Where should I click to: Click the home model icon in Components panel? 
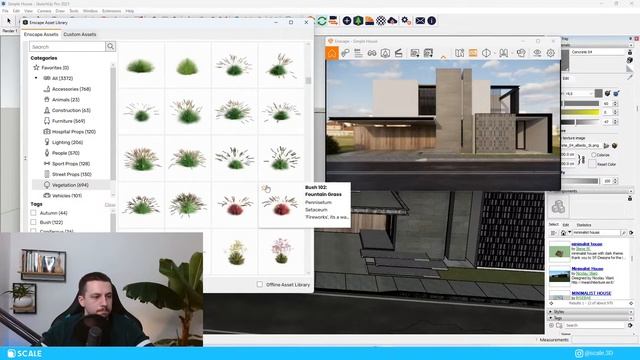click(563, 233)
